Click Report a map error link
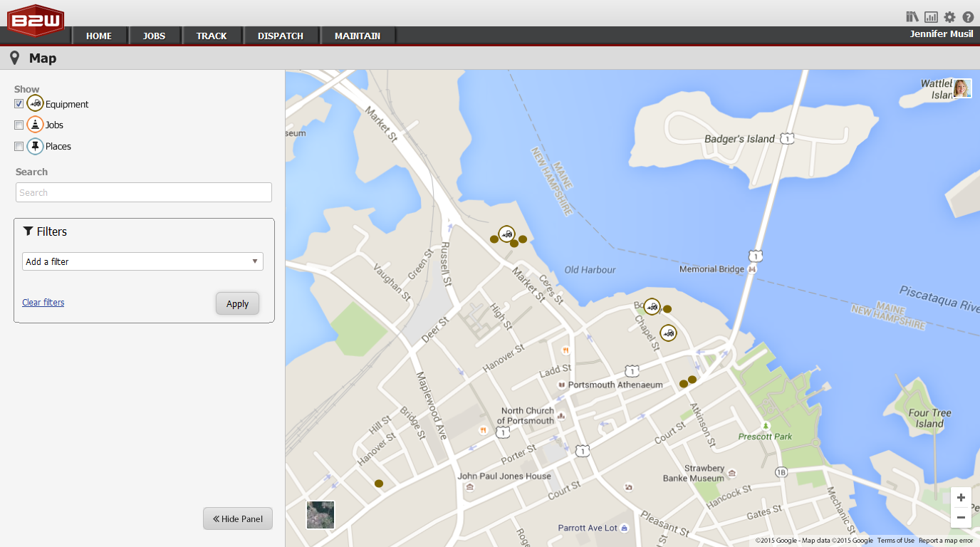980x547 pixels. click(x=946, y=541)
